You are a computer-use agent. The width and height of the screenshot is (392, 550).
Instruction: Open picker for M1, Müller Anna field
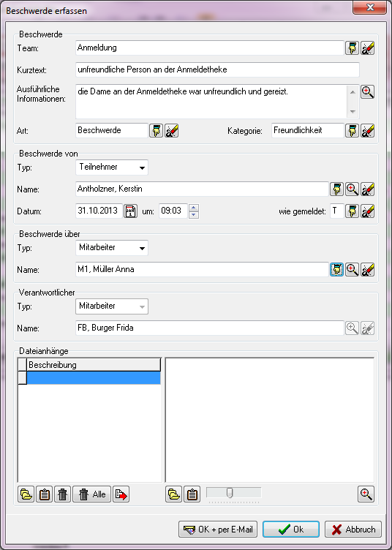pos(336,270)
